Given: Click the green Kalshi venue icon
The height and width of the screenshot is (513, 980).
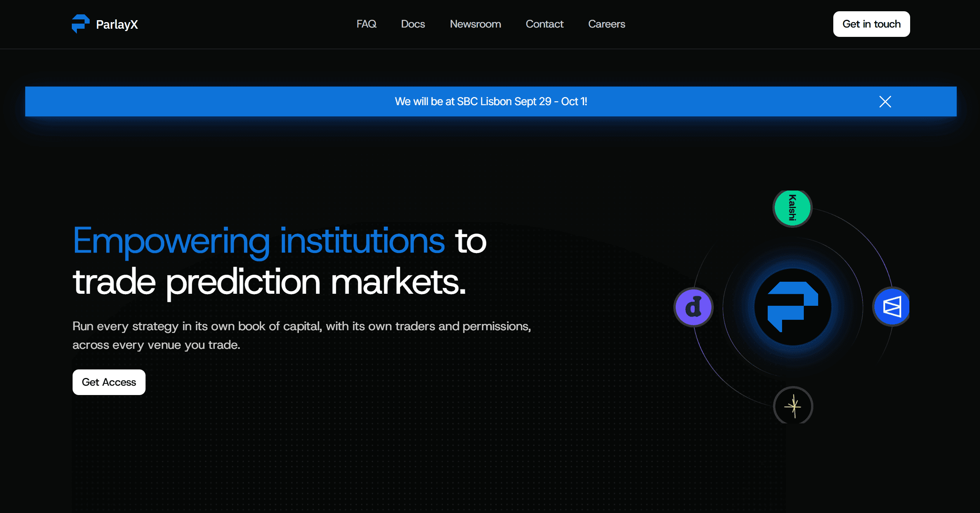Looking at the screenshot, I should point(792,208).
